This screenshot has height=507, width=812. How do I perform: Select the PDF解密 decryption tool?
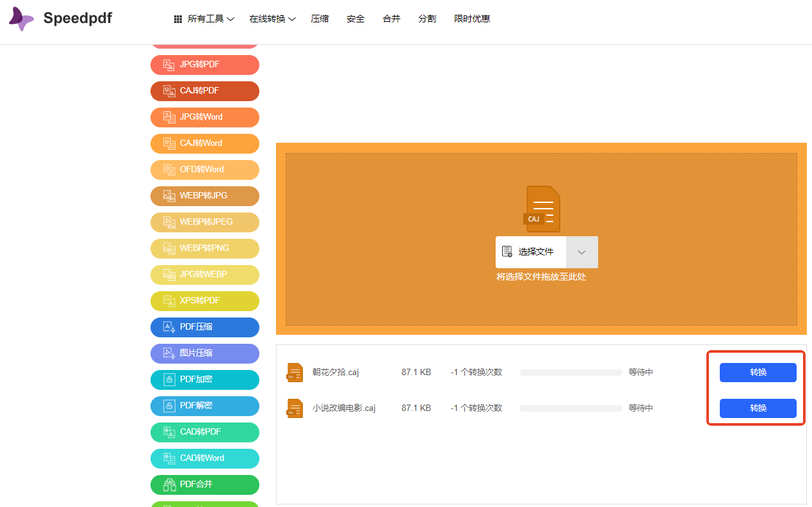pos(204,406)
